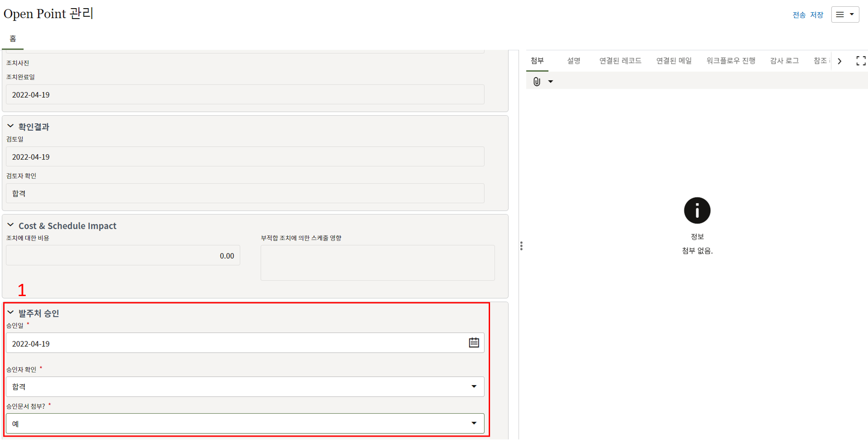Open the 워크플로우 진행 tab
This screenshot has width=868, height=443.
[x=731, y=61]
